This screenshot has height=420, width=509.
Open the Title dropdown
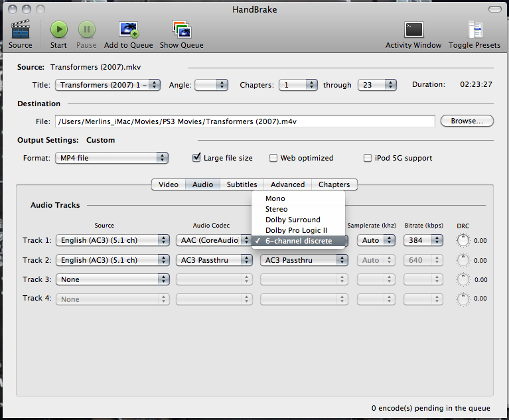pos(108,85)
